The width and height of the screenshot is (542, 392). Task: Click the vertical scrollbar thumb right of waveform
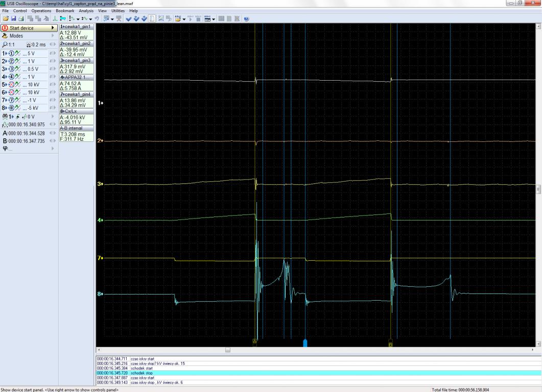tap(538, 189)
